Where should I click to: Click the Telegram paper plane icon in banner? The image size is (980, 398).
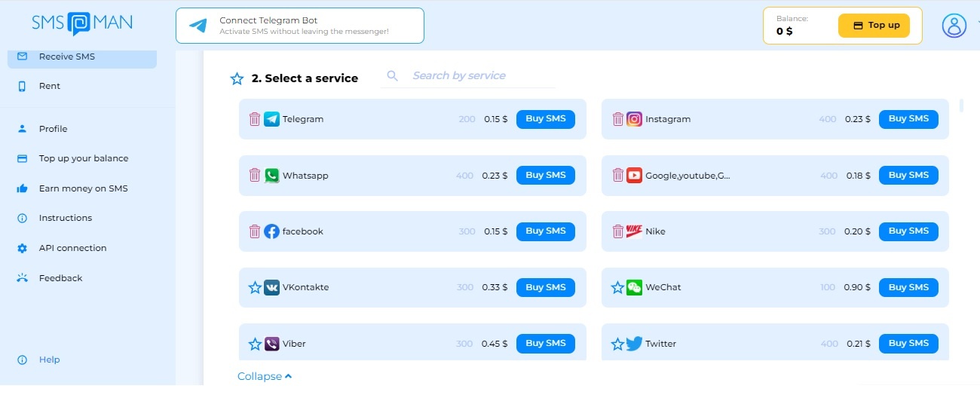point(198,26)
